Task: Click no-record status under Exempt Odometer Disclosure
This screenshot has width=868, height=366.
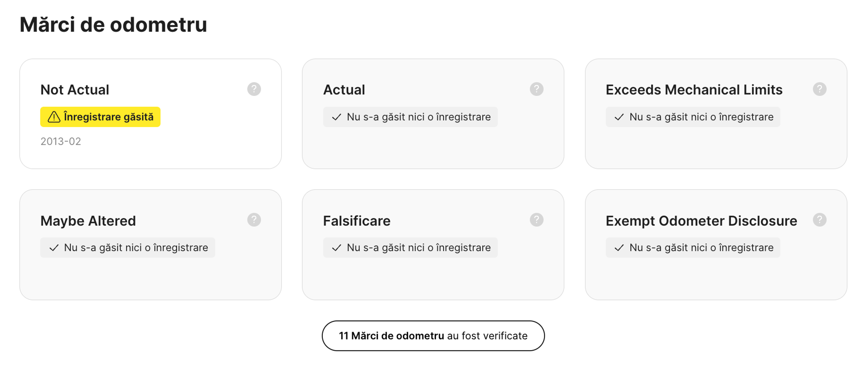Action: 693,248
